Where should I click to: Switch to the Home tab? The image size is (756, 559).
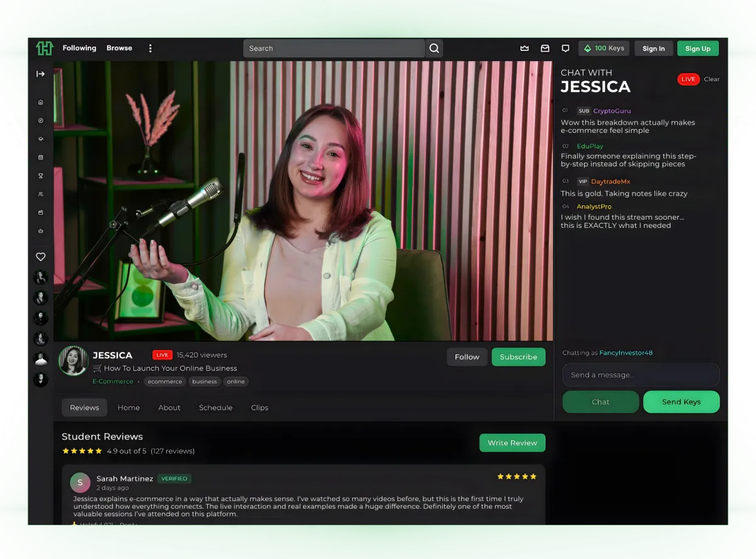click(129, 408)
